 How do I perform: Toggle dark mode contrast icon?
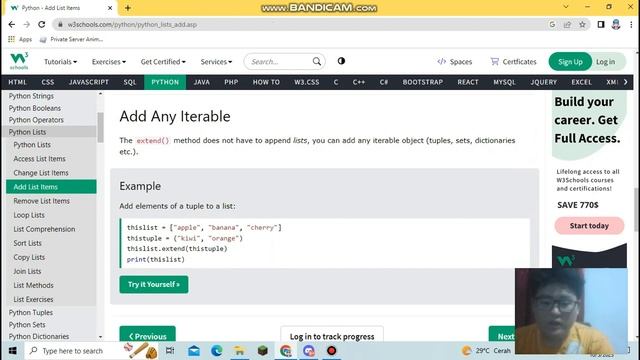click(341, 61)
